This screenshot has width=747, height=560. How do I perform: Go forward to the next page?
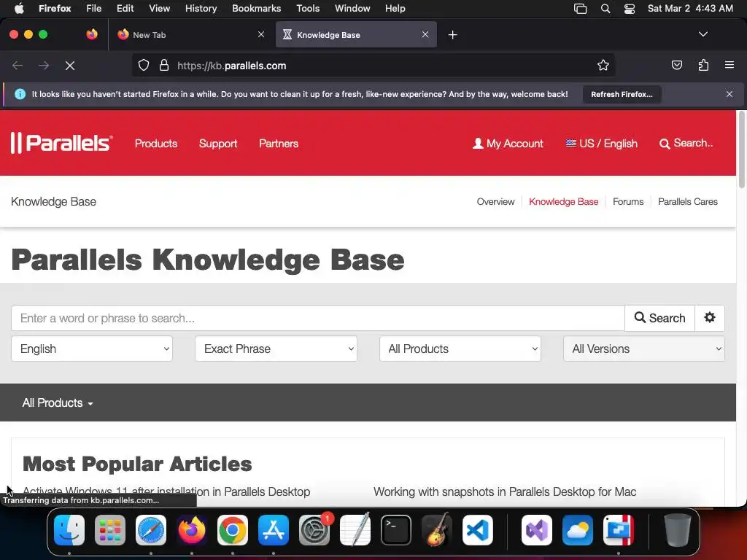44,66
